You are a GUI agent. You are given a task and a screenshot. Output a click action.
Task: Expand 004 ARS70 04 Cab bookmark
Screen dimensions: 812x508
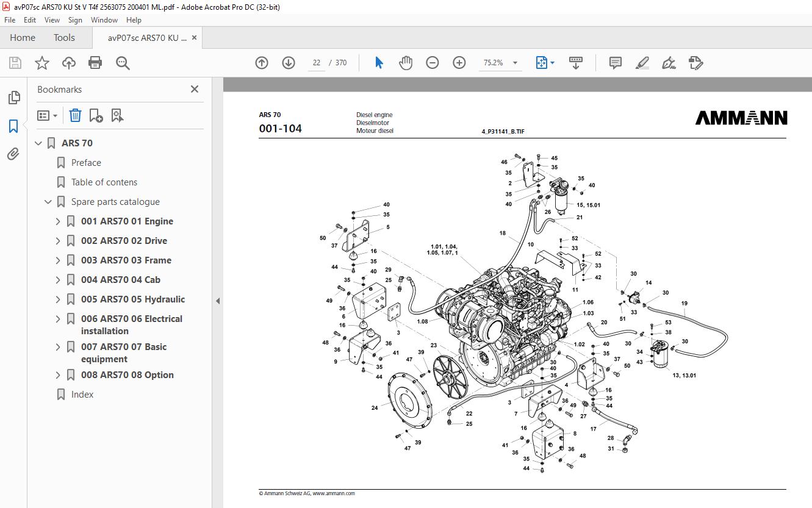[59, 280]
